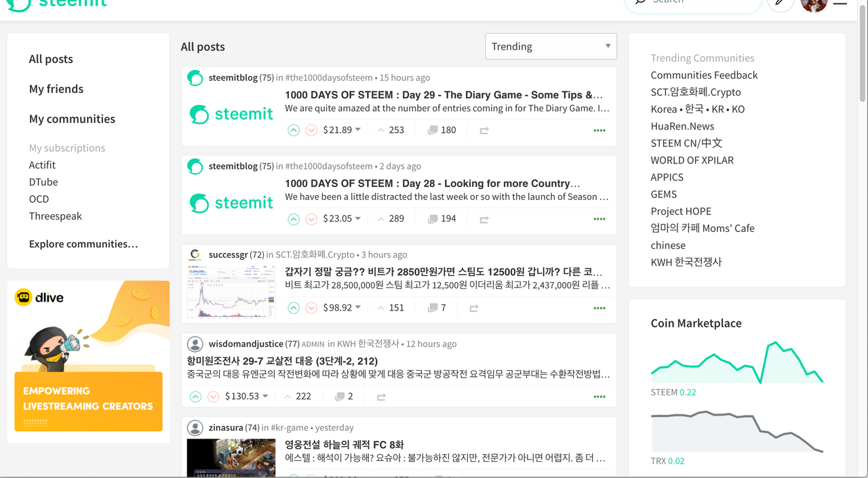Open comments on Day 29 post (180)

point(441,130)
